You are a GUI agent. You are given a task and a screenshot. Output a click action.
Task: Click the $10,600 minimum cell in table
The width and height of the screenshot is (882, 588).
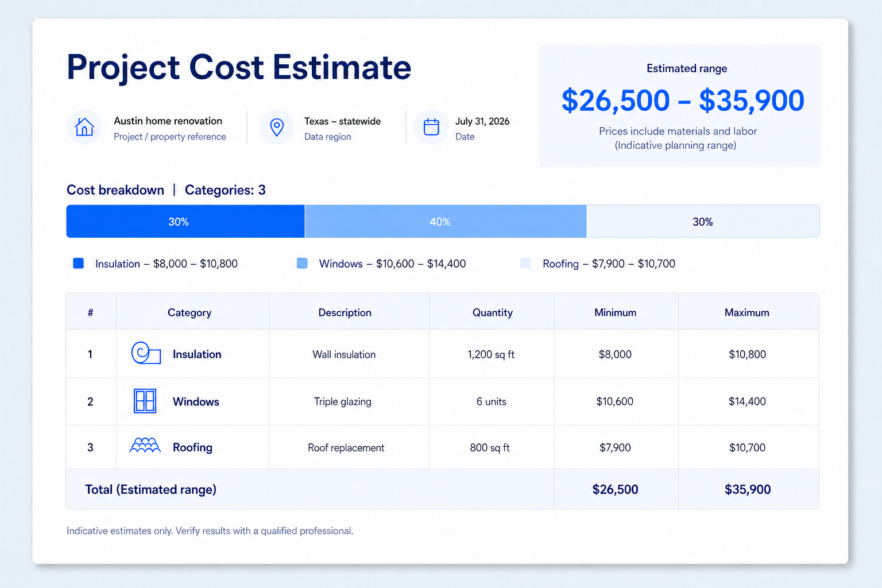click(615, 401)
